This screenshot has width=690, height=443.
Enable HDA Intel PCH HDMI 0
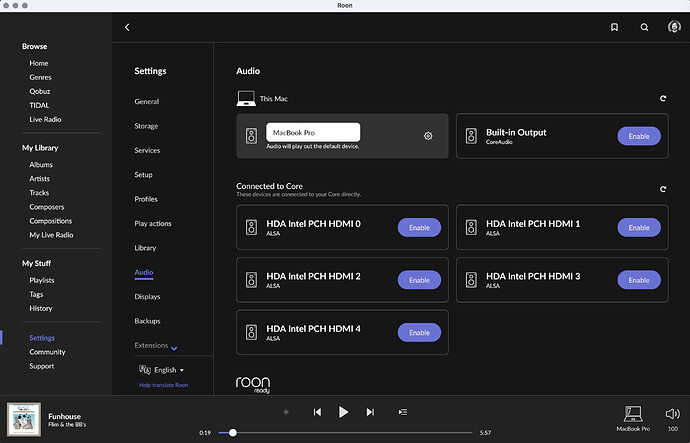pos(419,227)
